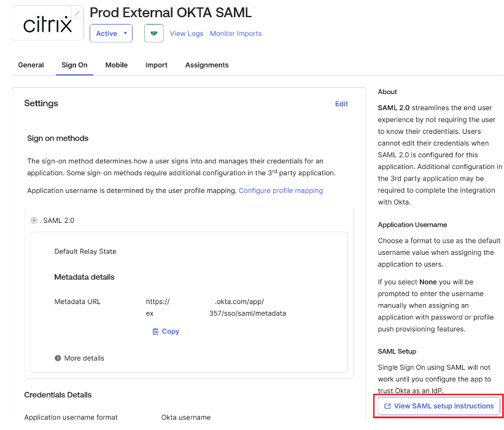This screenshot has height=430, width=504.
Task: Open the View Logs link
Action: pyautogui.click(x=187, y=33)
